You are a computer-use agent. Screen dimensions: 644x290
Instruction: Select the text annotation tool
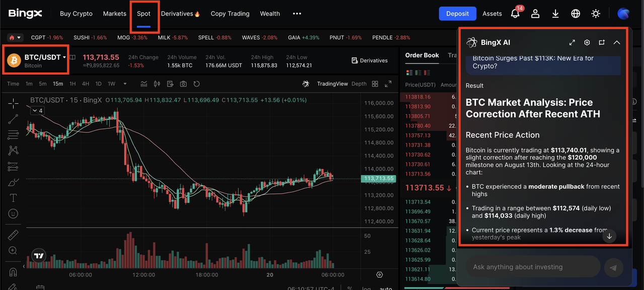point(13,197)
